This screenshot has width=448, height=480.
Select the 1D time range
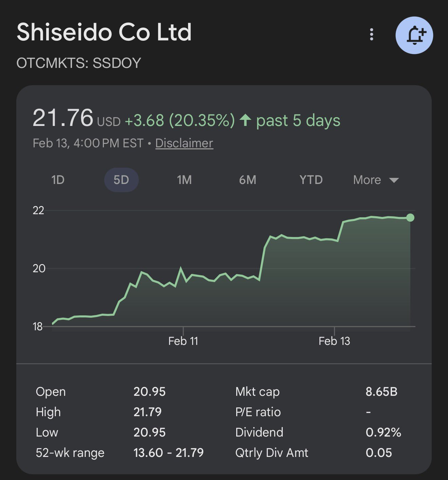pyautogui.click(x=58, y=180)
